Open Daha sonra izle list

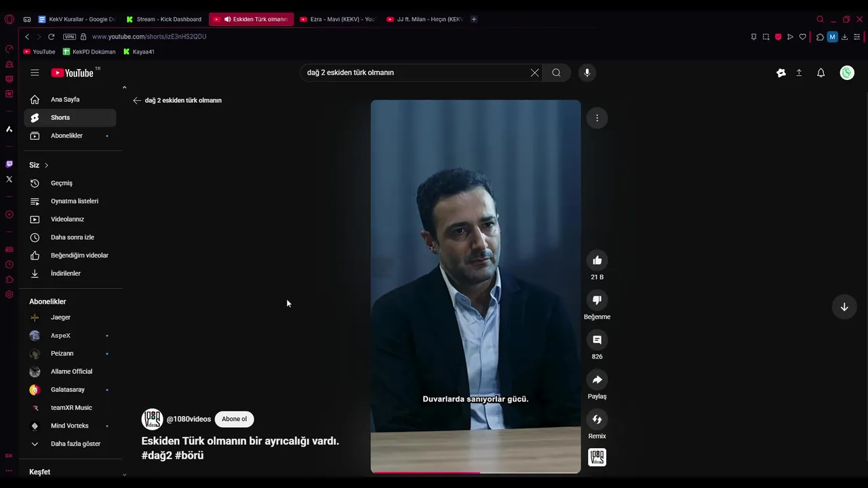click(70, 237)
